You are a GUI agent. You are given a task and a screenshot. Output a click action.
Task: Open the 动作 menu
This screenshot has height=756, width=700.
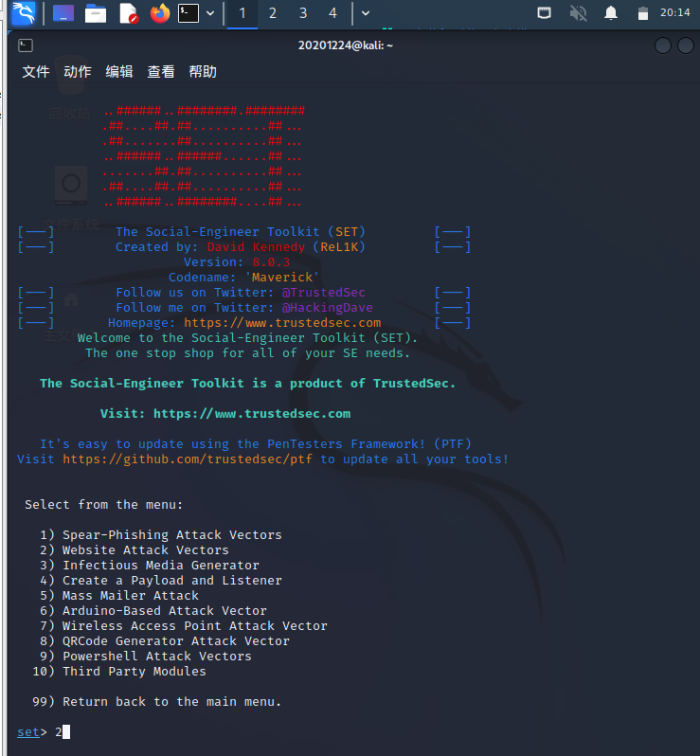tap(77, 72)
